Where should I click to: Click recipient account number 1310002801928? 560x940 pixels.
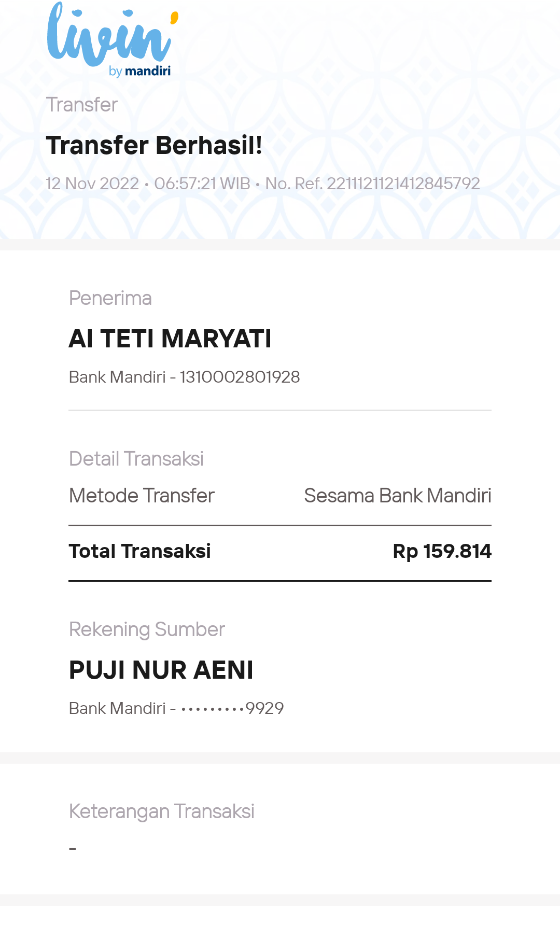click(x=240, y=377)
